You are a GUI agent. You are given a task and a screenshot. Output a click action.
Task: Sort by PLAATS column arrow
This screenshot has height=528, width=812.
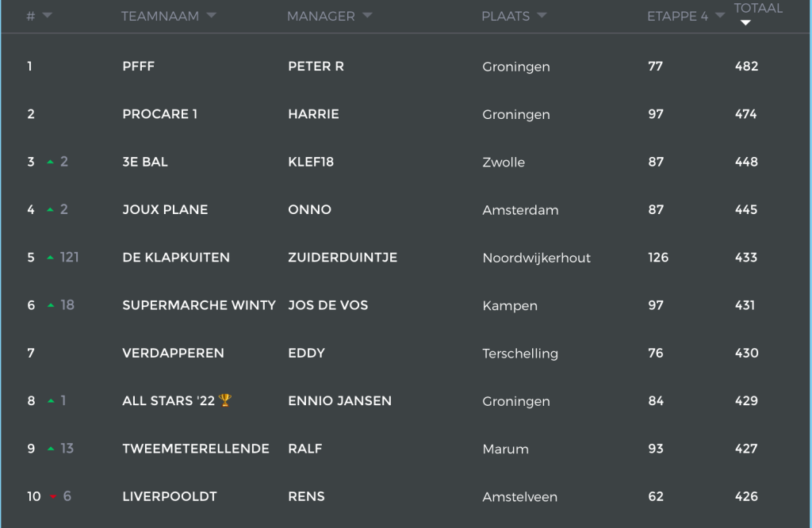point(542,16)
